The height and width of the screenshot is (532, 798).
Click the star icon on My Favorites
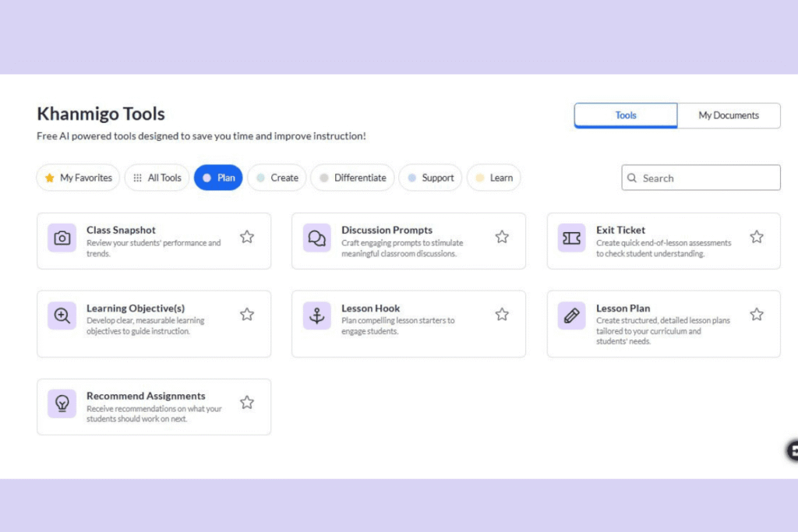(49, 178)
